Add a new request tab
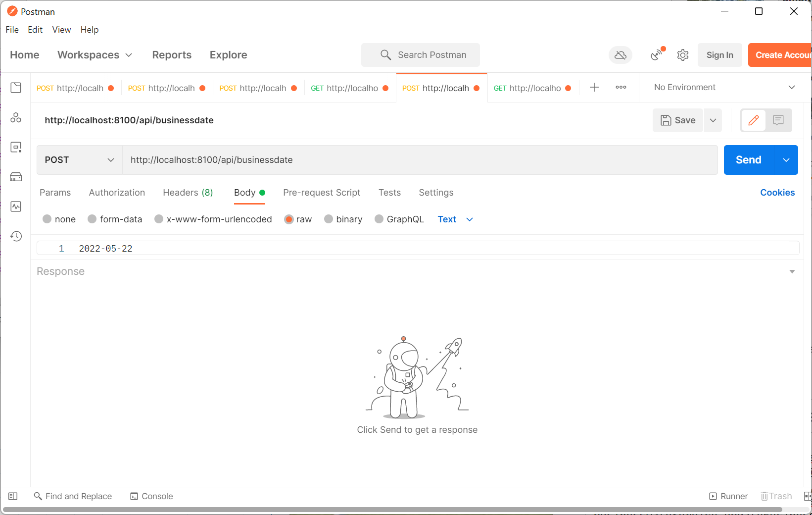The image size is (812, 515). coord(594,88)
